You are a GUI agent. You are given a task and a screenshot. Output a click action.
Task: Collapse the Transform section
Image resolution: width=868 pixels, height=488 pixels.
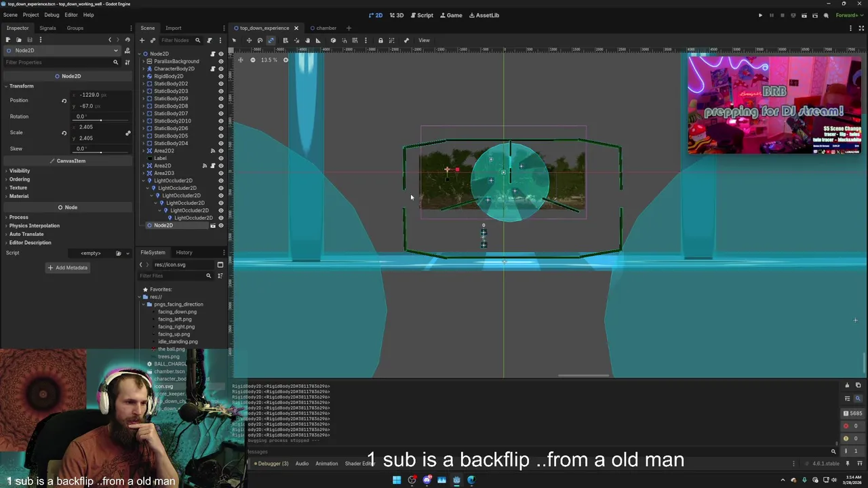[x=21, y=86]
